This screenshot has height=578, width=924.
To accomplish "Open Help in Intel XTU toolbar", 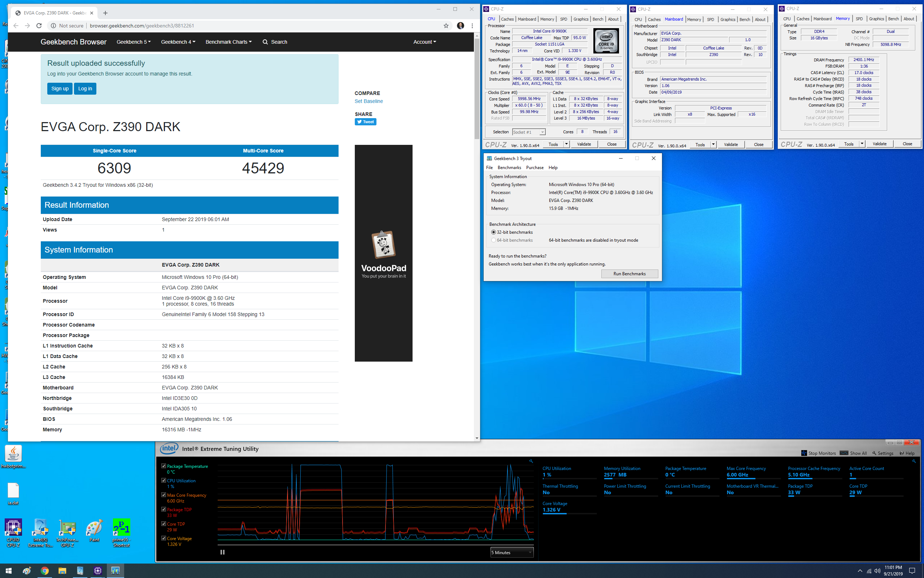I will click(x=907, y=453).
